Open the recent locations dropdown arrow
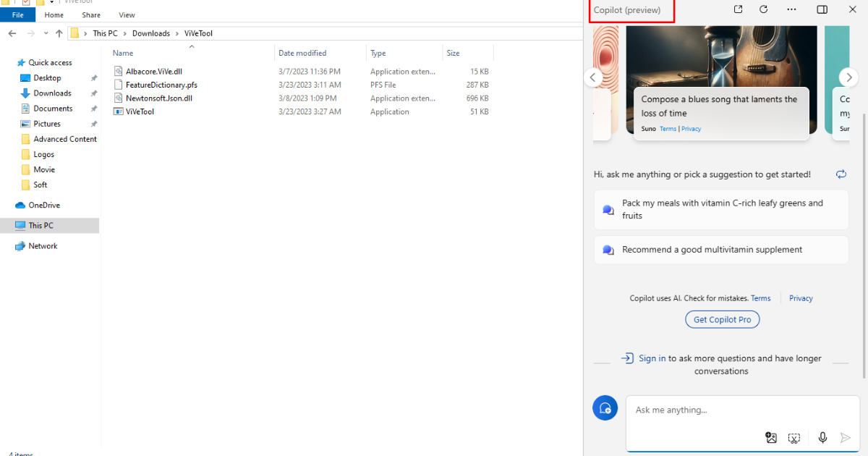 point(46,33)
